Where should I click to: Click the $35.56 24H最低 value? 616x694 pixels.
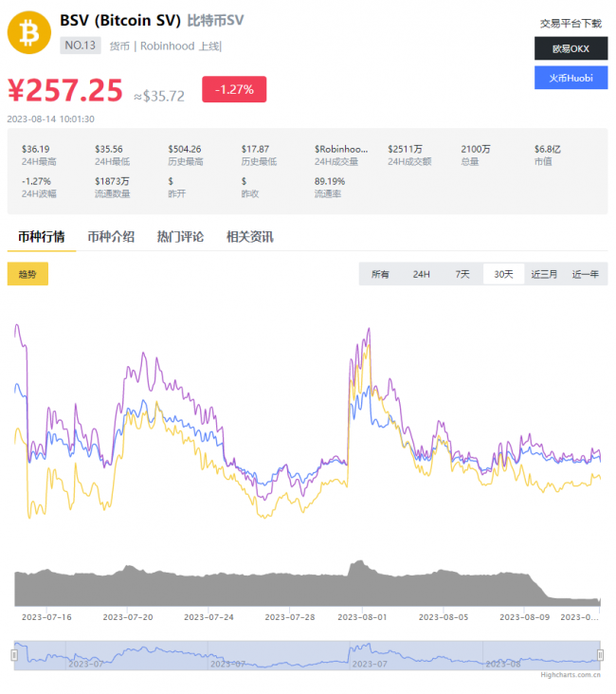coord(109,149)
